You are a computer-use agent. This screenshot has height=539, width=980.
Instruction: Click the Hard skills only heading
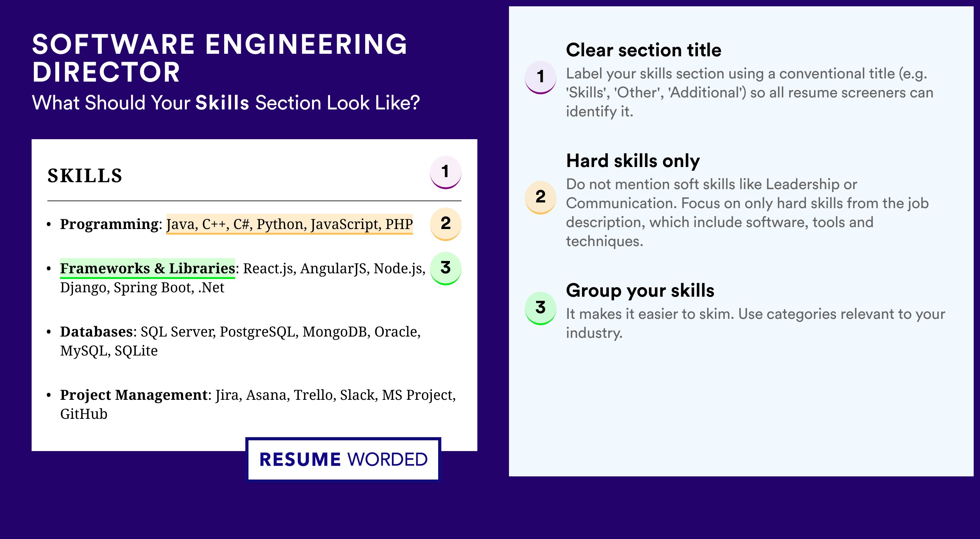tap(633, 161)
